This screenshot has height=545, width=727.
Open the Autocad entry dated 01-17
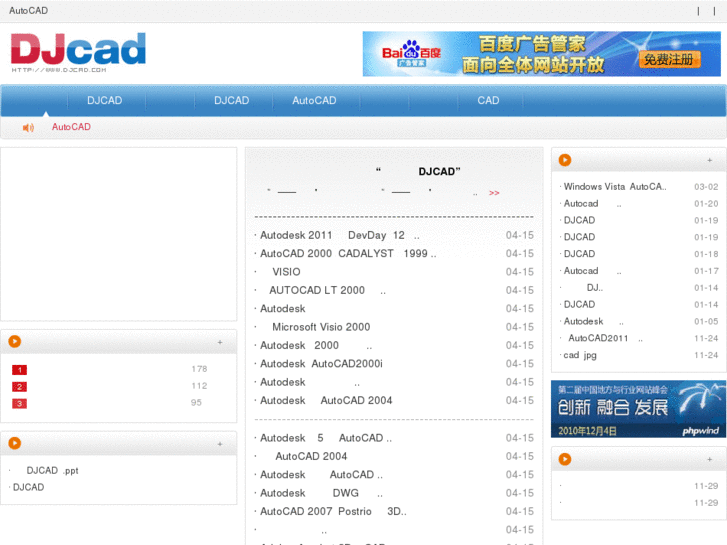tap(592, 271)
